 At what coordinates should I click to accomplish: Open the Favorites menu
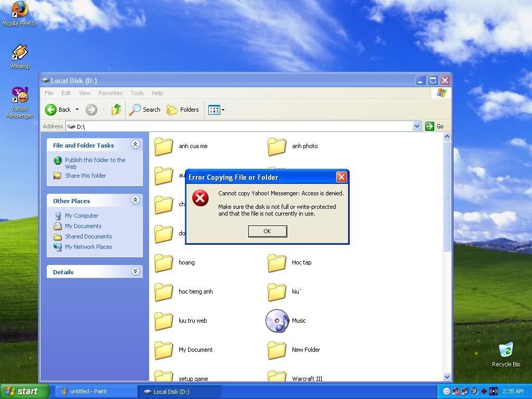pos(110,93)
